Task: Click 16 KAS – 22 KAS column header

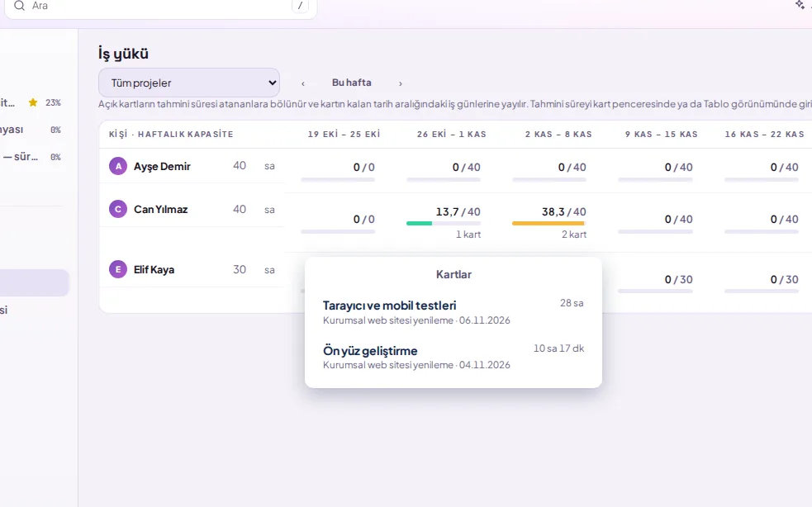Action: click(764, 134)
